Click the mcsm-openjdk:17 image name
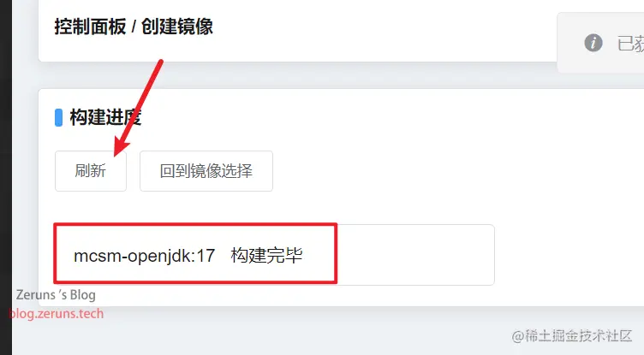The height and width of the screenshot is (355, 644). 144,256
